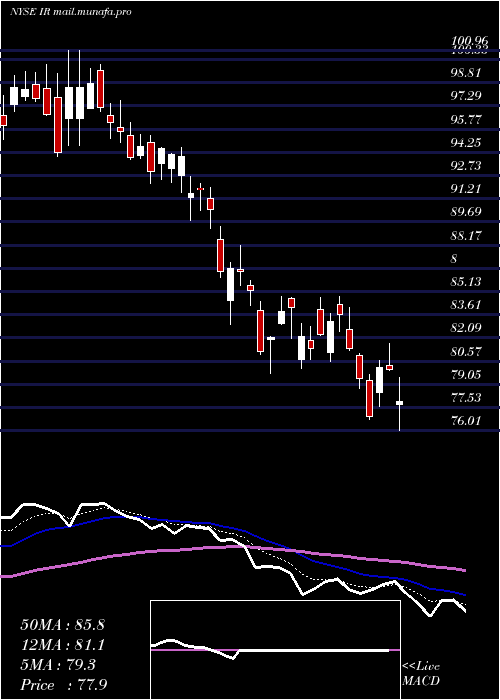Screen dimensions: 500x700
Task: Select the 95.77 price axis label
Action: click(466, 119)
